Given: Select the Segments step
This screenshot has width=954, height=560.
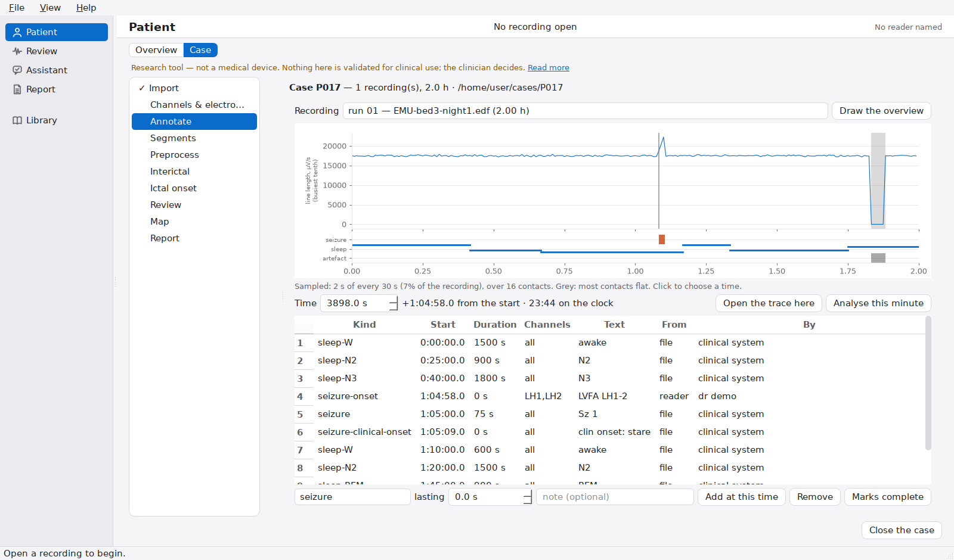Looking at the screenshot, I should click(194, 138).
